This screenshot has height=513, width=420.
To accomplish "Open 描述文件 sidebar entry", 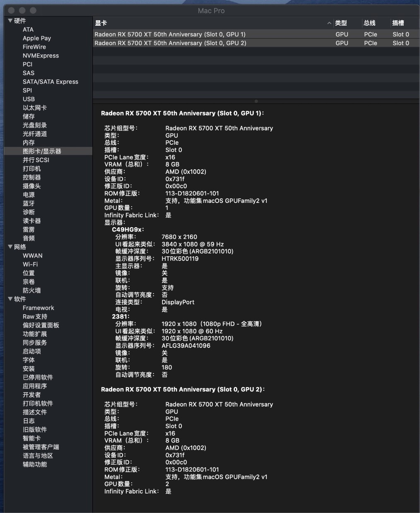I will click(35, 412).
